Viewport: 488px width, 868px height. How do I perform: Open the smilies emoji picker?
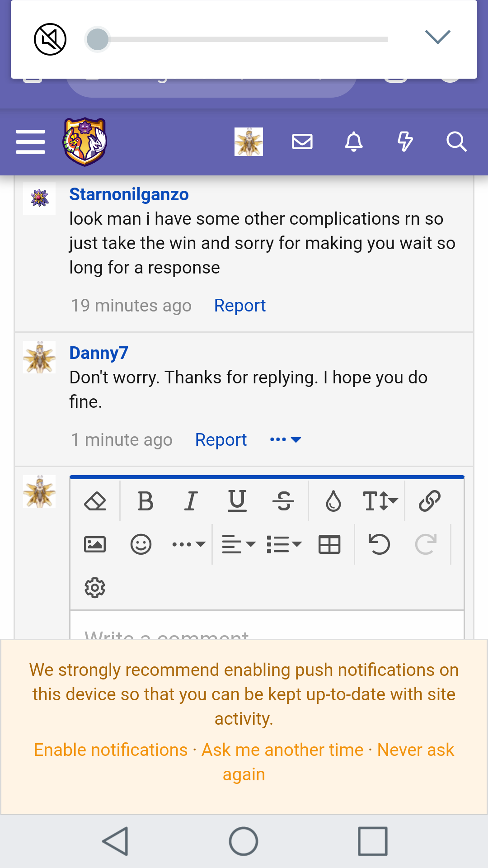[x=141, y=544]
